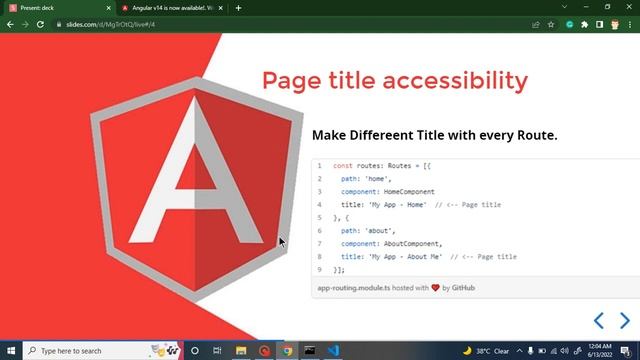
Task: Bookmark this page with the star icon
Action: click(551, 24)
